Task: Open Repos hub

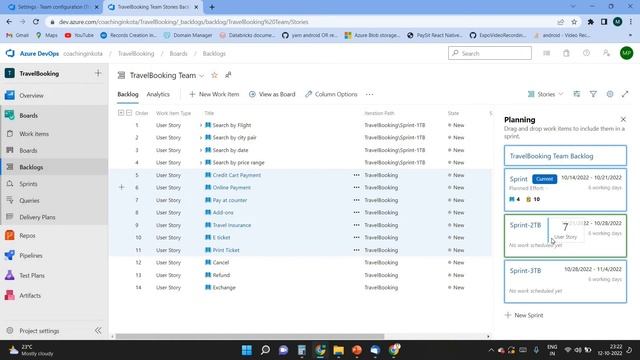Action: [27, 236]
